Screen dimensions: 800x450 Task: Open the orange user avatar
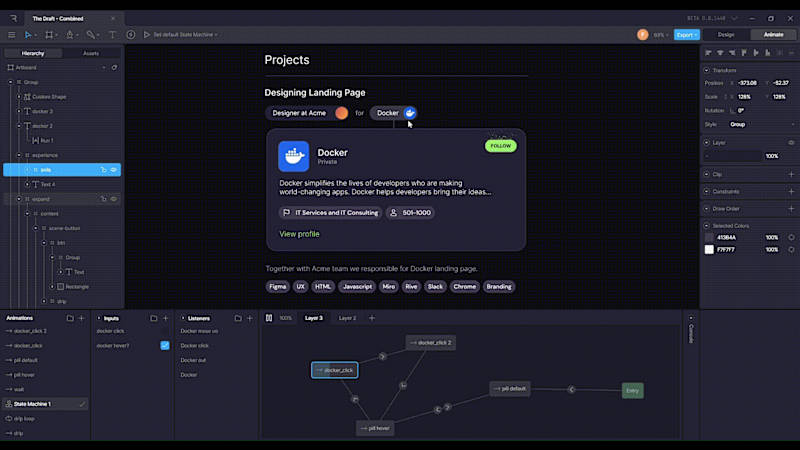pyautogui.click(x=642, y=35)
